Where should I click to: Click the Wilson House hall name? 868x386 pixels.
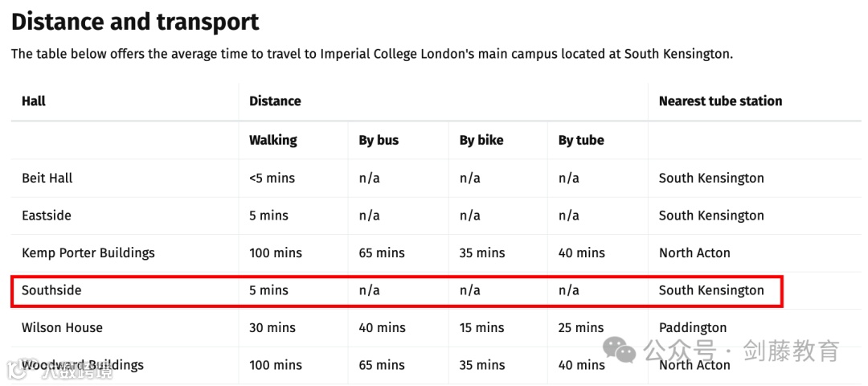[63, 327]
